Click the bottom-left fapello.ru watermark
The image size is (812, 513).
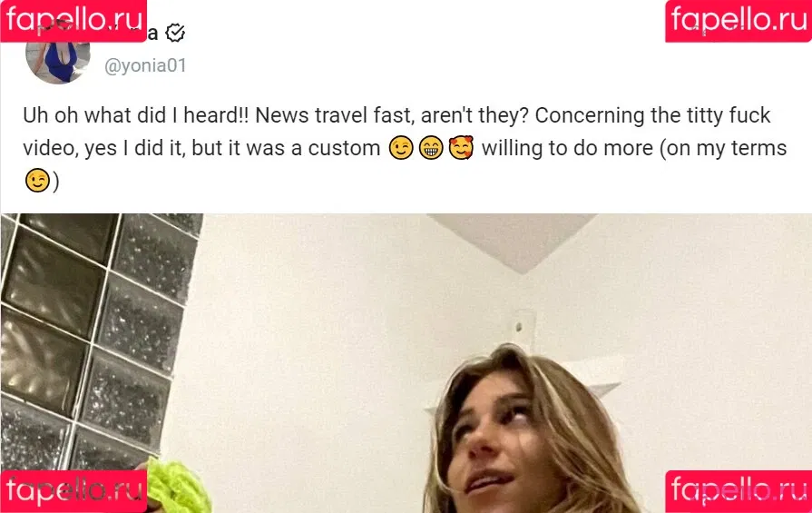[73, 491]
